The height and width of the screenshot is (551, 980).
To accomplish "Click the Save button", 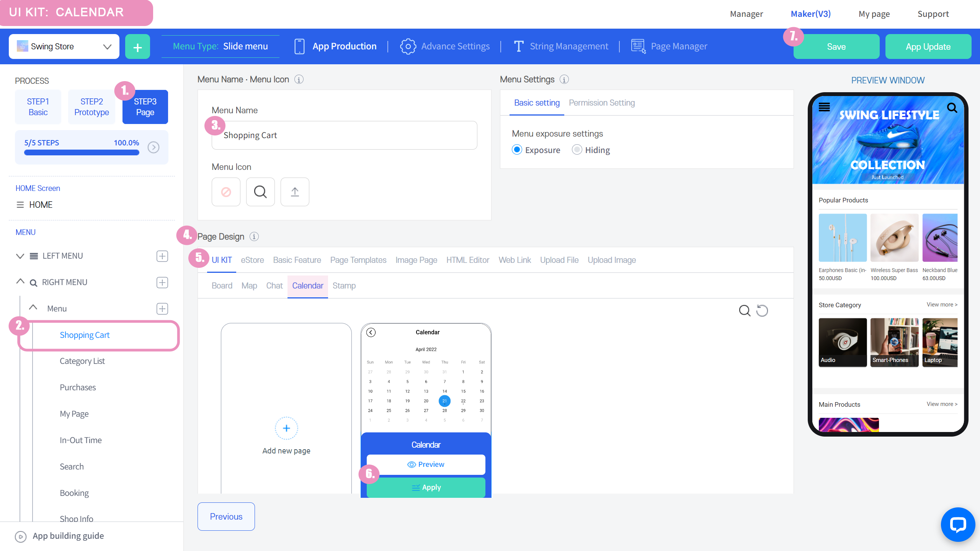I will tap(836, 47).
